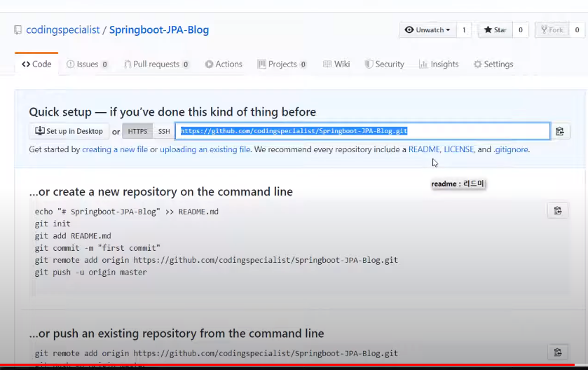The height and width of the screenshot is (370, 588).
Task: Click the shield icon in Security tab
Action: (x=369, y=64)
